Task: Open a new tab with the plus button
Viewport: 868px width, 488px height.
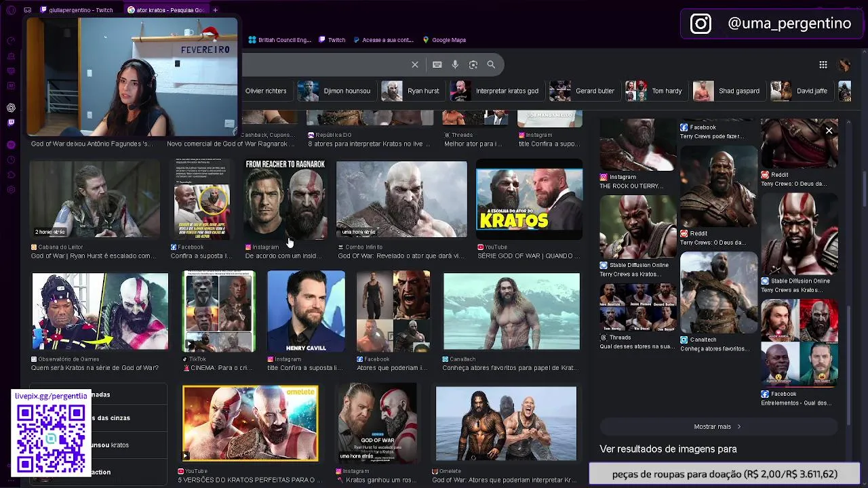Action: [215, 10]
